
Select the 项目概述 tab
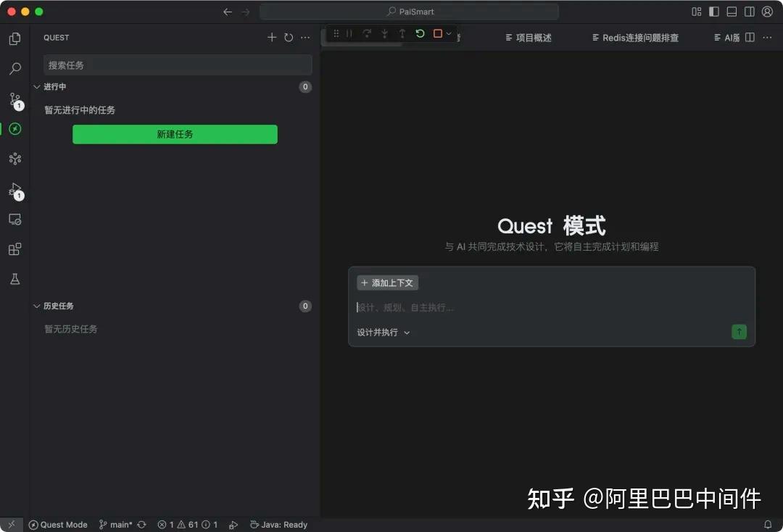(529, 38)
